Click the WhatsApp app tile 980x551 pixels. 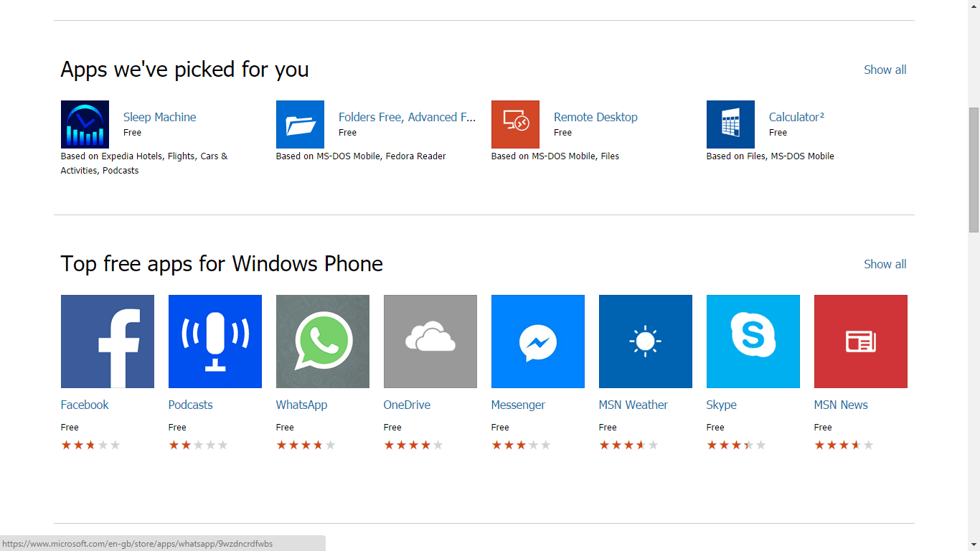(x=323, y=342)
